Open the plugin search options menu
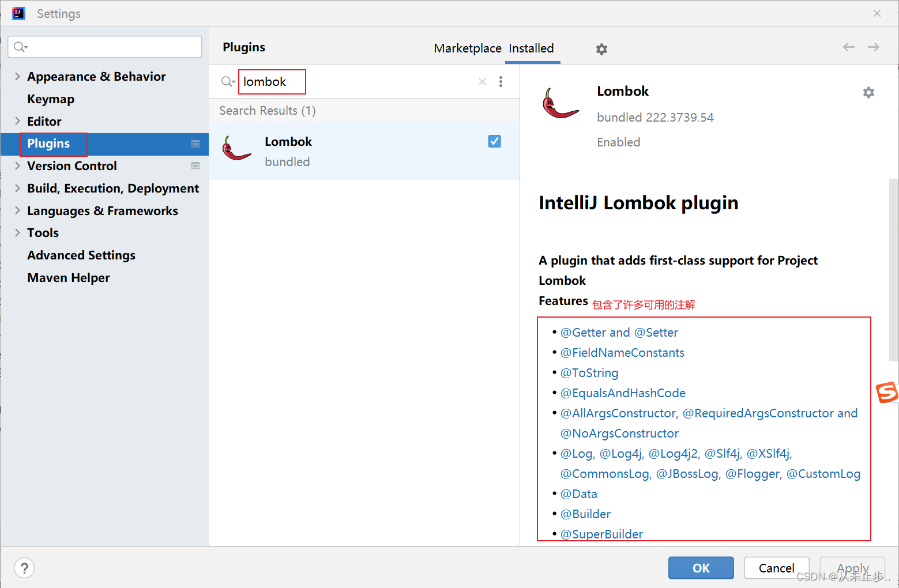This screenshot has width=899, height=588. (x=501, y=82)
